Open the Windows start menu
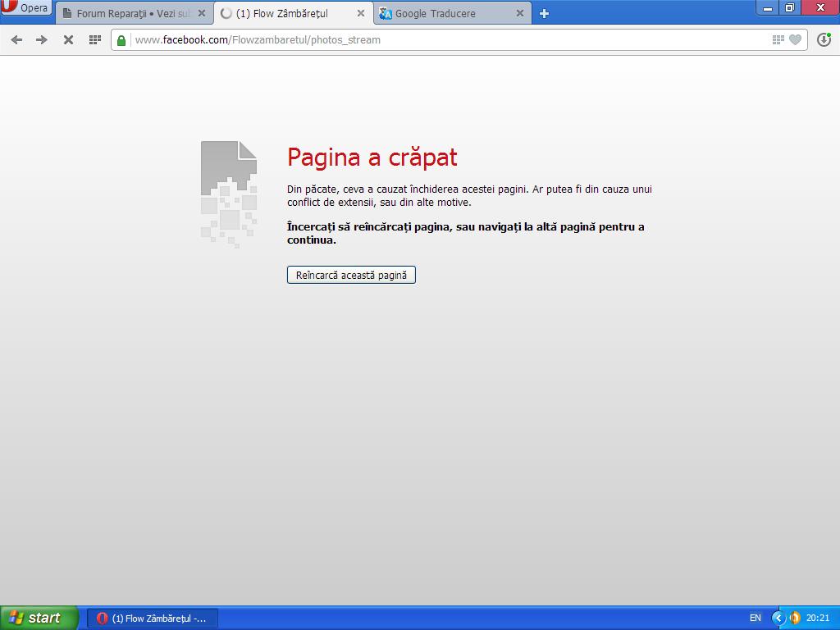The width and height of the screenshot is (840, 630). [39, 618]
